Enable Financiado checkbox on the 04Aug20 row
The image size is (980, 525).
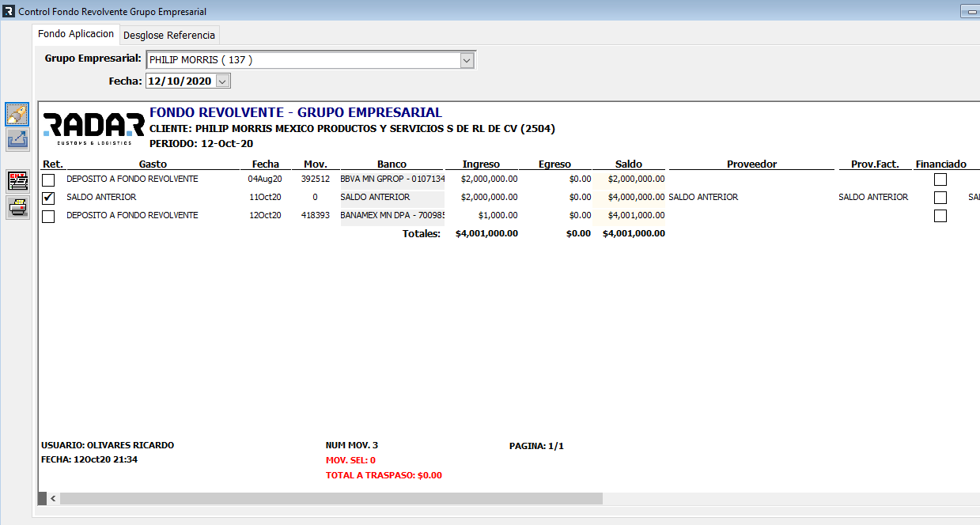pos(940,179)
